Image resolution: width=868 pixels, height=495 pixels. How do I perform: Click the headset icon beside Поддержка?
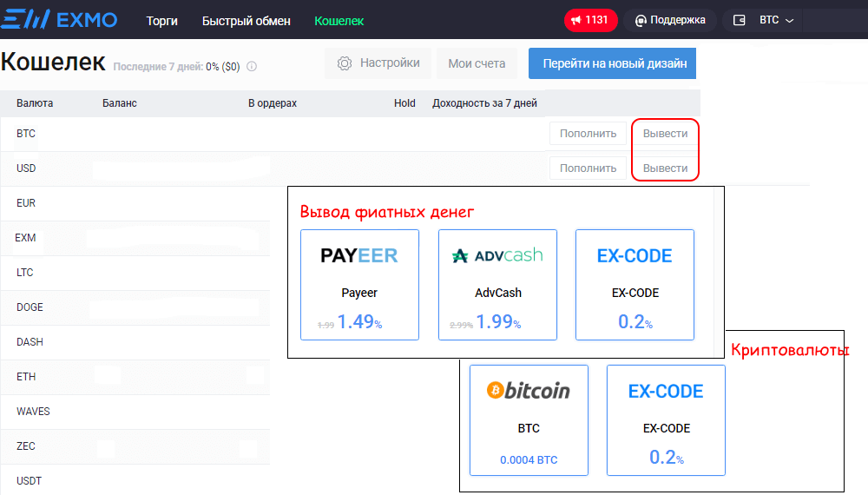coord(641,20)
